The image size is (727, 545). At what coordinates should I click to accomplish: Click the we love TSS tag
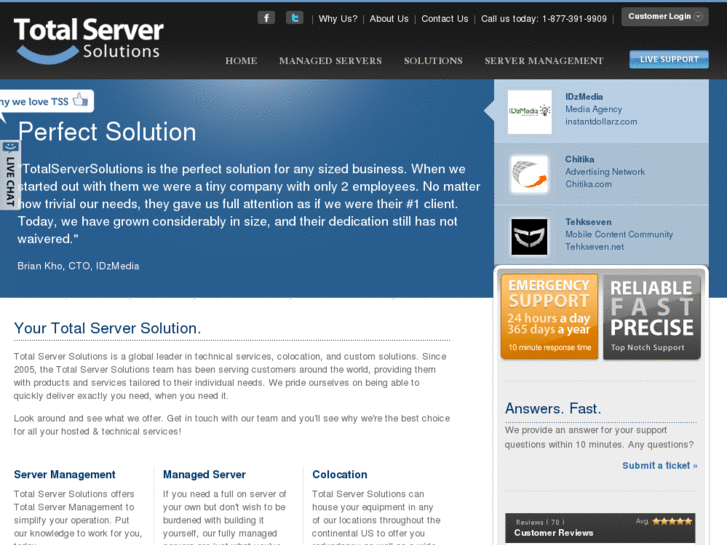(45, 101)
